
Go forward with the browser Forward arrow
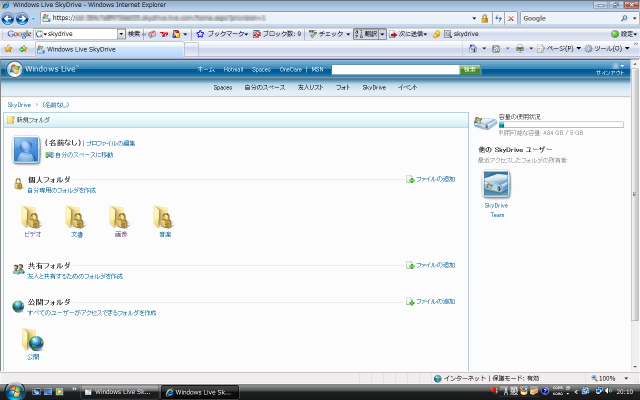[x=22, y=18]
